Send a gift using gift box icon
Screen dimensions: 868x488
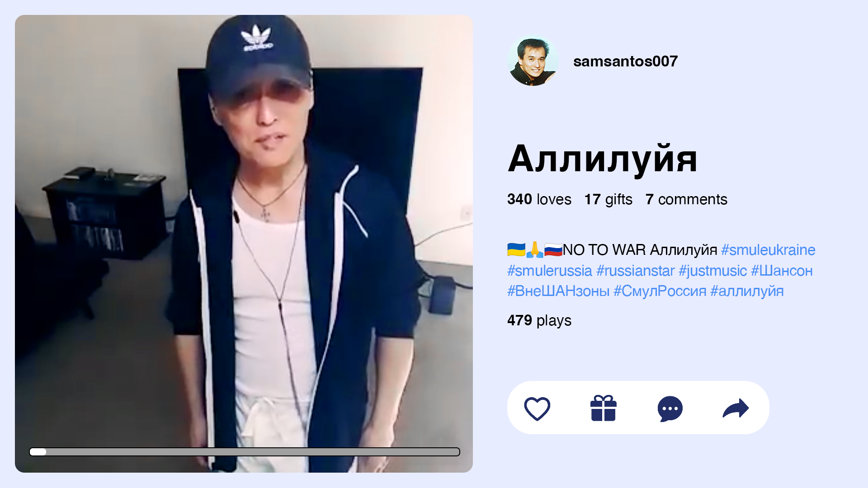(604, 408)
